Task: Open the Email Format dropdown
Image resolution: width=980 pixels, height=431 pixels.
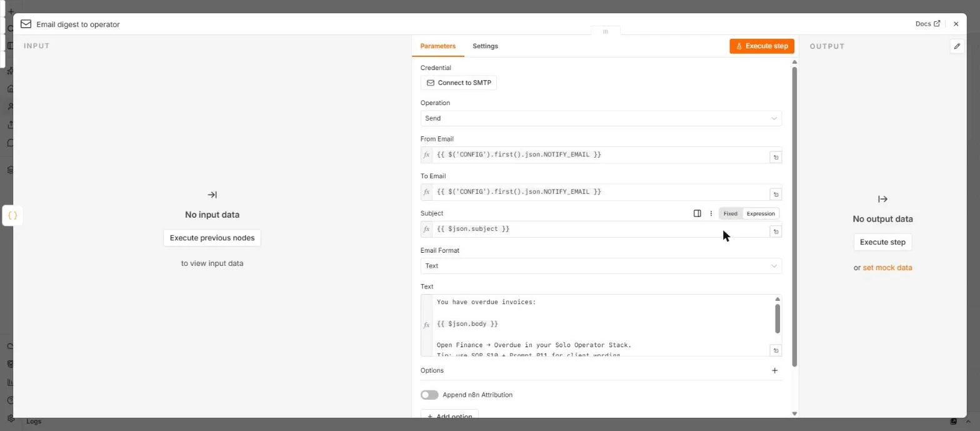Action: 601,266
